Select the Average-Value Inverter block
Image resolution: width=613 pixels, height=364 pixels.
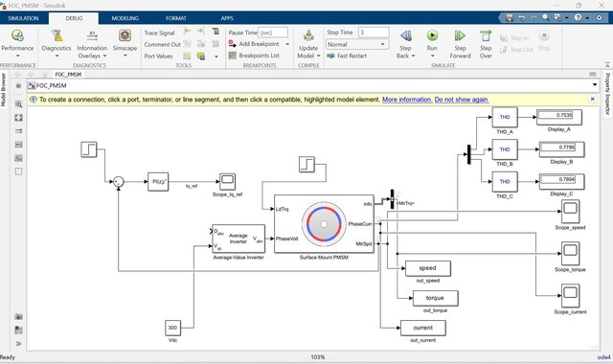click(238, 239)
